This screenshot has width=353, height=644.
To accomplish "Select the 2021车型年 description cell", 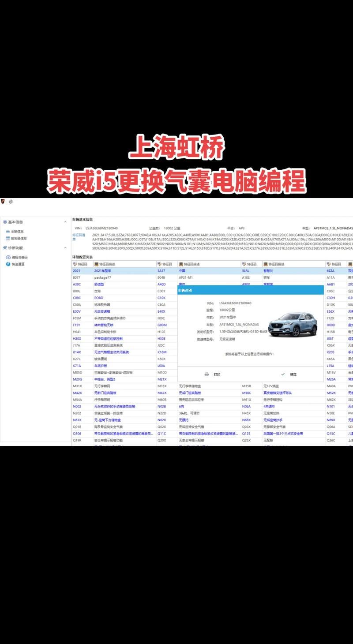I will point(124,270).
